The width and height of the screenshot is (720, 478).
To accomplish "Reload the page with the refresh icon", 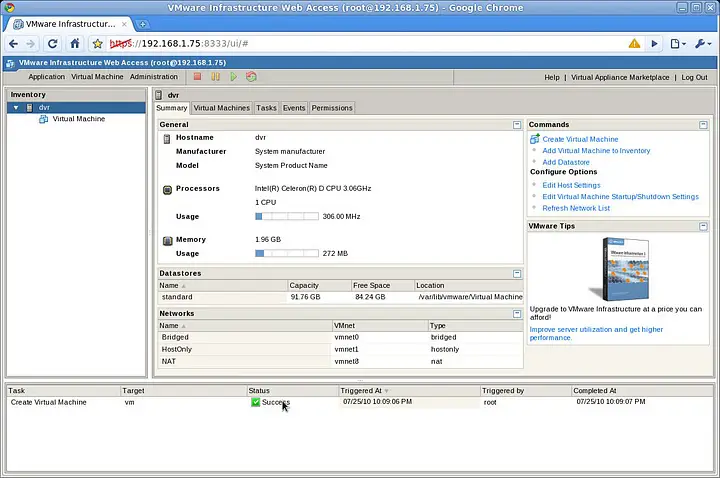I will point(52,44).
